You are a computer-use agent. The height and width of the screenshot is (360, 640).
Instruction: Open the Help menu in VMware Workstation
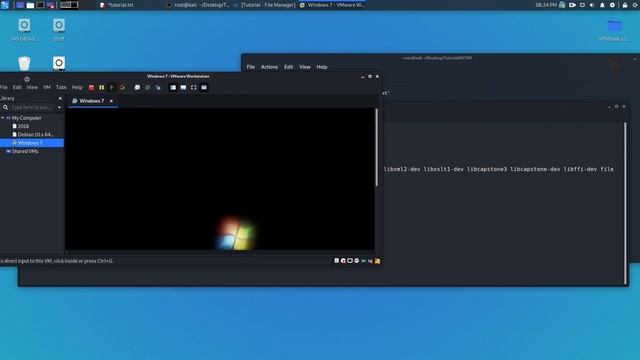(x=77, y=87)
